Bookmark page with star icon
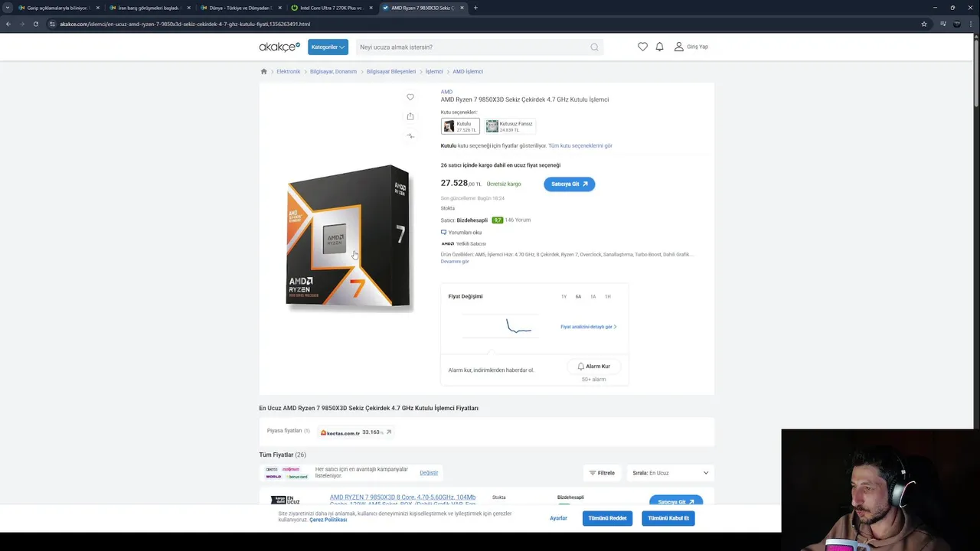Screen dimensions: 980x551 coord(924,24)
